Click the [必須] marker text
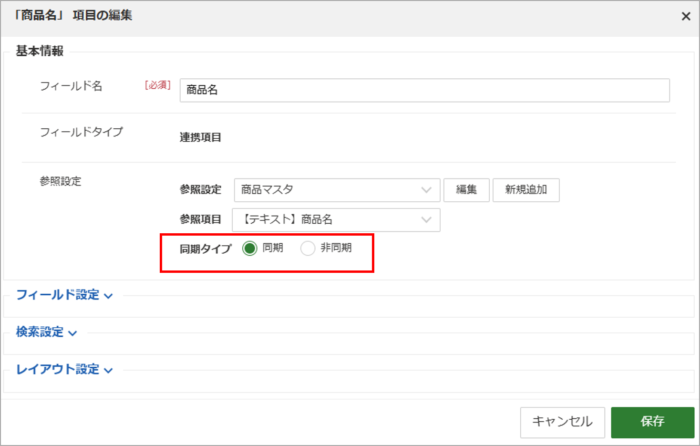 pyautogui.click(x=158, y=85)
